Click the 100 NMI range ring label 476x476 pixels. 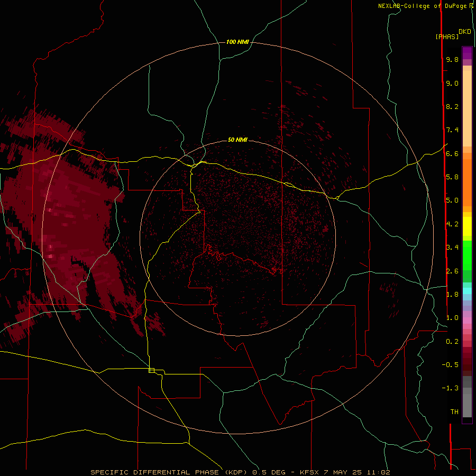tap(237, 42)
